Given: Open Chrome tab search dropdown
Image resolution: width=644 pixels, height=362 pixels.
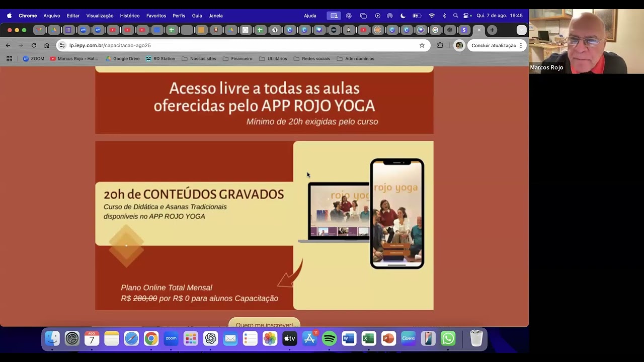Looking at the screenshot, I should [522, 30].
